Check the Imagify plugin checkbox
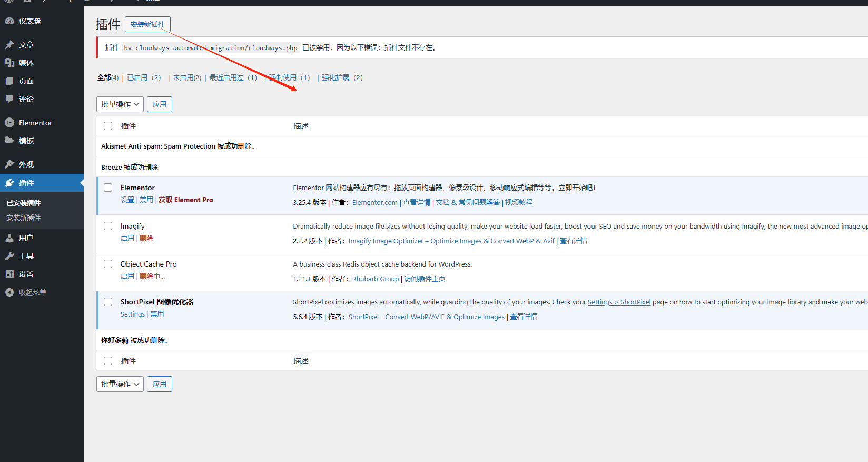The height and width of the screenshot is (462, 868). pyautogui.click(x=108, y=226)
